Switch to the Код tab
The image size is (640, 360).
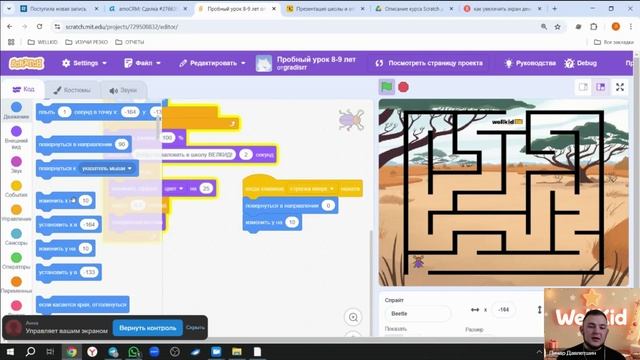23,89
